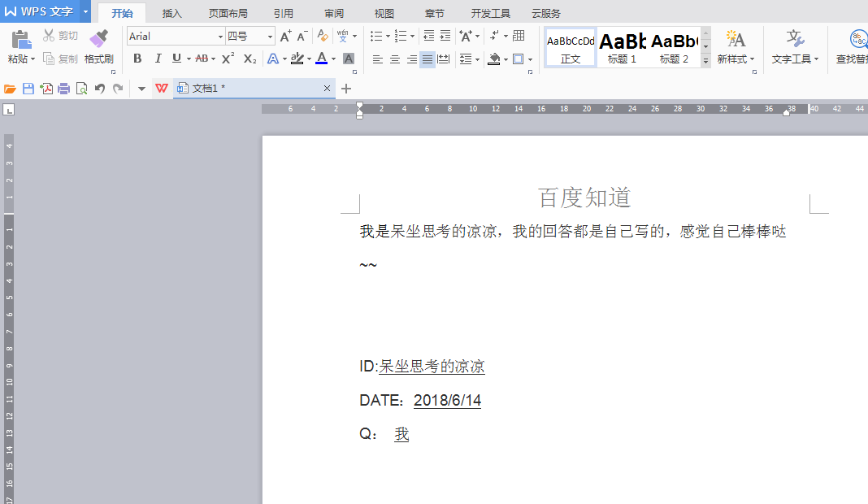Undo the last action
Screen dimensions: 868x504
[100, 89]
